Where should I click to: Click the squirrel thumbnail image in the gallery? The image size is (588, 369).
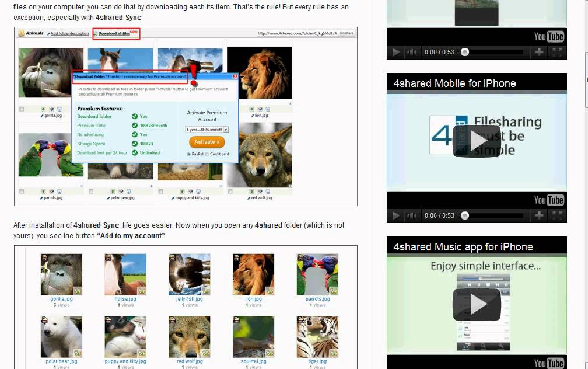[254, 337]
